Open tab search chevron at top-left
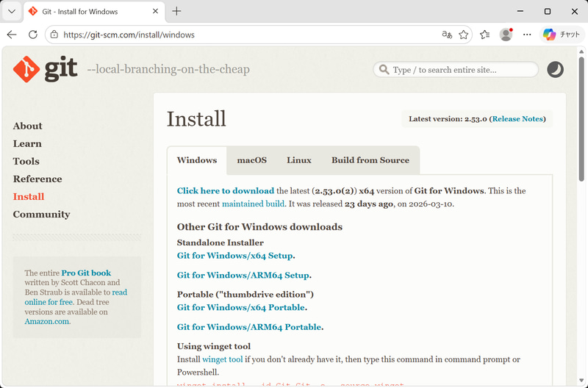Screen dimensions: 588x388 click(x=12, y=12)
